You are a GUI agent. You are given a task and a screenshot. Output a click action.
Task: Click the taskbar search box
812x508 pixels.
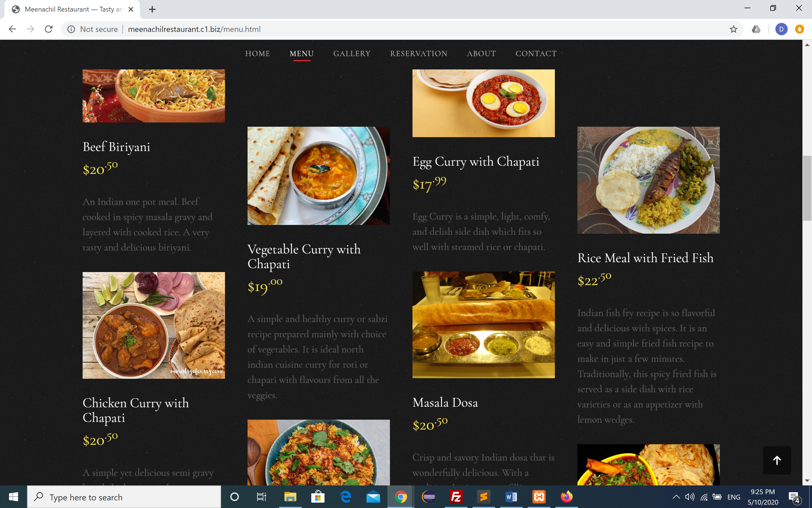[x=124, y=497]
